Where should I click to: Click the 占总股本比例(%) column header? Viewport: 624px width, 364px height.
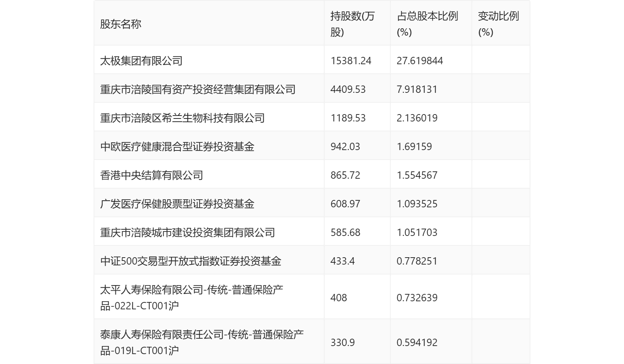coord(428,24)
